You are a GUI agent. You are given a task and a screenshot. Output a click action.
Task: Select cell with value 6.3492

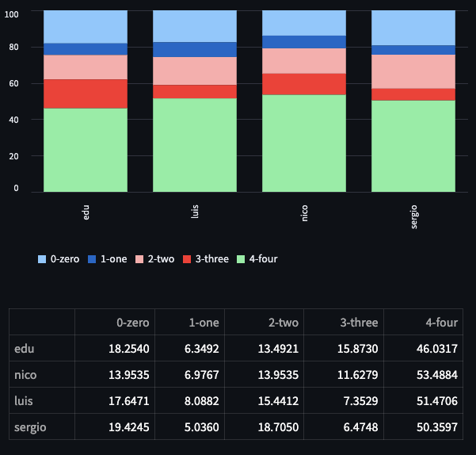tap(190, 348)
